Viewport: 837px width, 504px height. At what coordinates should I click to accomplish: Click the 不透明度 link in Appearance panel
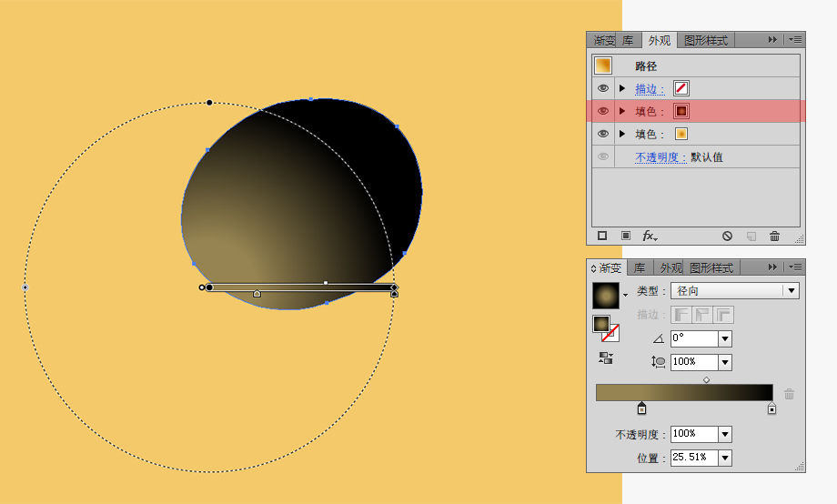[661, 157]
